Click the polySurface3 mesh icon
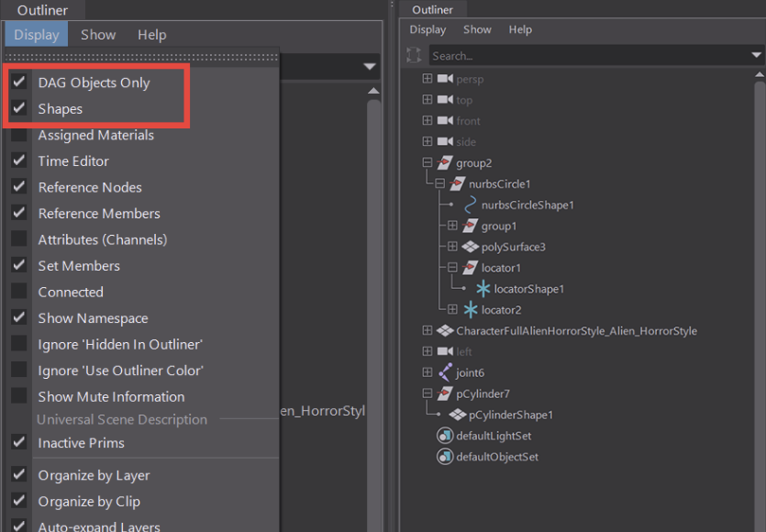 [x=470, y=247]
